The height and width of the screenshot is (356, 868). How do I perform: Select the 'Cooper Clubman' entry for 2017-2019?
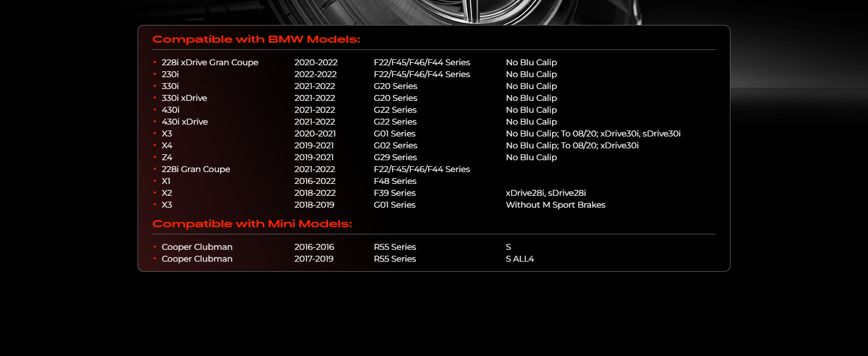pyautogui.click(x=197, y=259)
